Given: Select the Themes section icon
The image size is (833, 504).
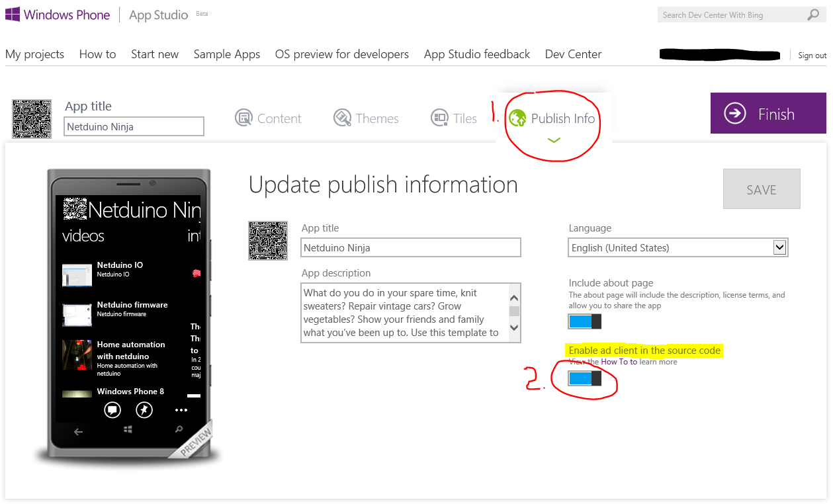Looking at the screenshot, I should 342,118.
